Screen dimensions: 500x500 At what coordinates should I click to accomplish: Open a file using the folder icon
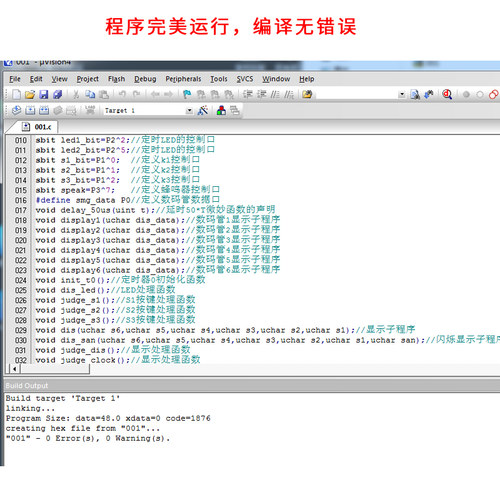[30, 95]
